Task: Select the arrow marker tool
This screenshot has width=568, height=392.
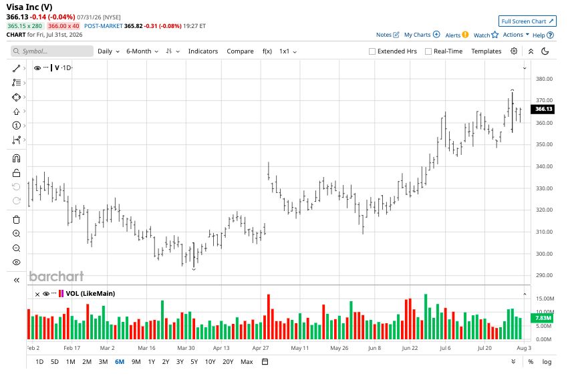Action: pos(16,112)
